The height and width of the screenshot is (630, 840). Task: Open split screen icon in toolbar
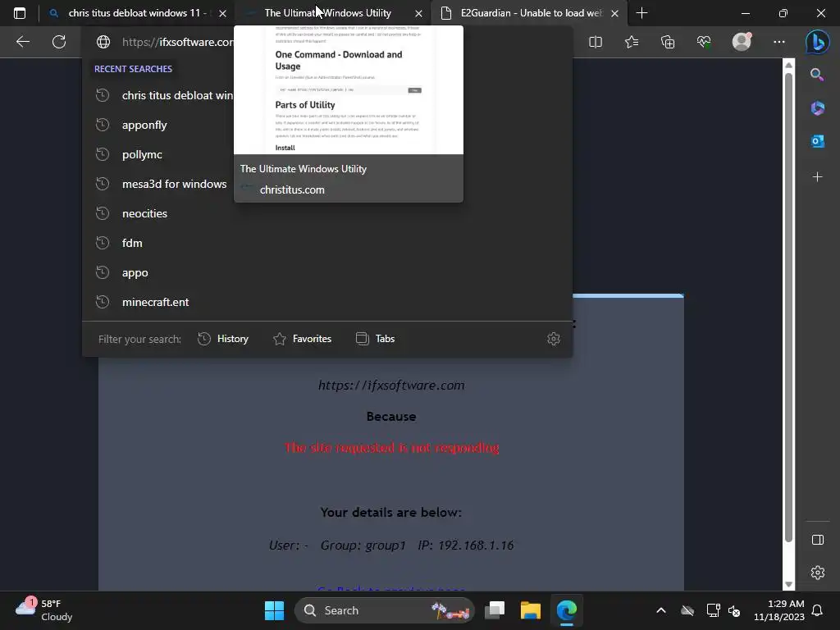point(596,42)
